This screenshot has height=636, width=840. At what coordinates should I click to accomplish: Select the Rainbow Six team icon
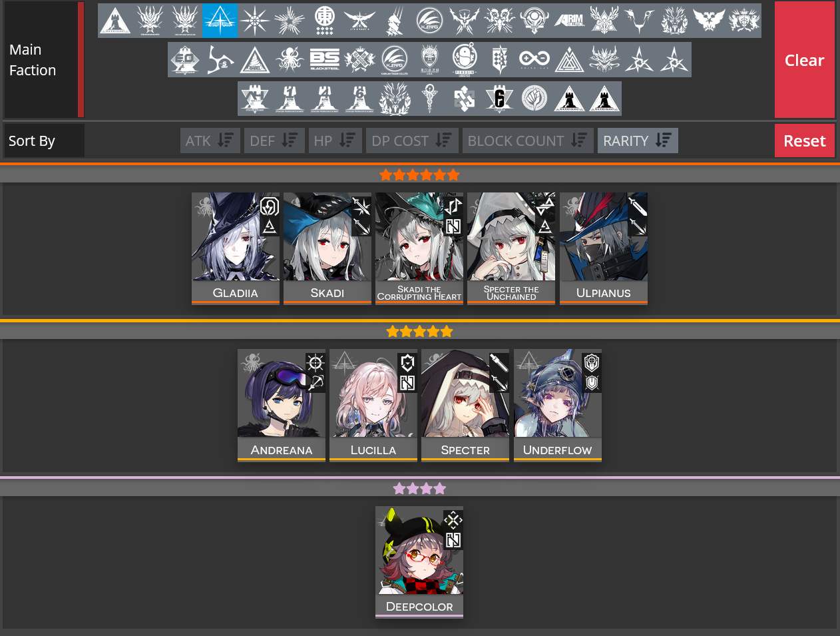point(499,99)
